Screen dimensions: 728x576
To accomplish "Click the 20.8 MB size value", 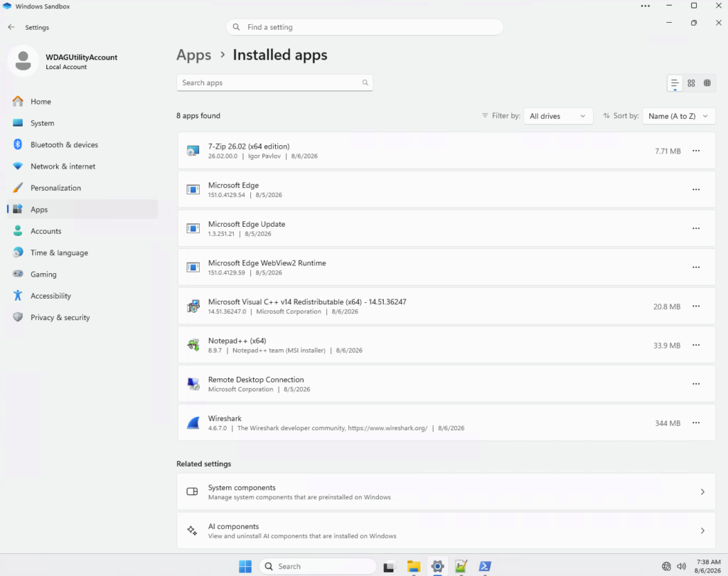I will tap(667, 306).
